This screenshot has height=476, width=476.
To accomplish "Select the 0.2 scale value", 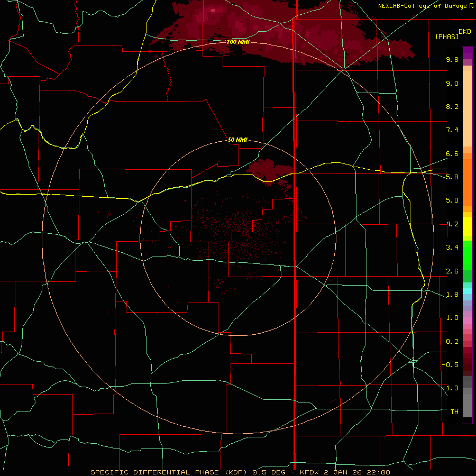I will click(x=452, y=342).
